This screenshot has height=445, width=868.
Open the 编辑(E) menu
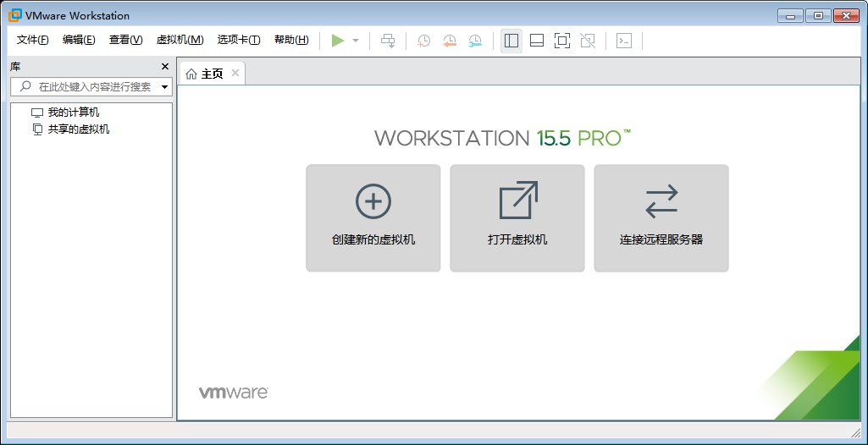coord(79,40)
